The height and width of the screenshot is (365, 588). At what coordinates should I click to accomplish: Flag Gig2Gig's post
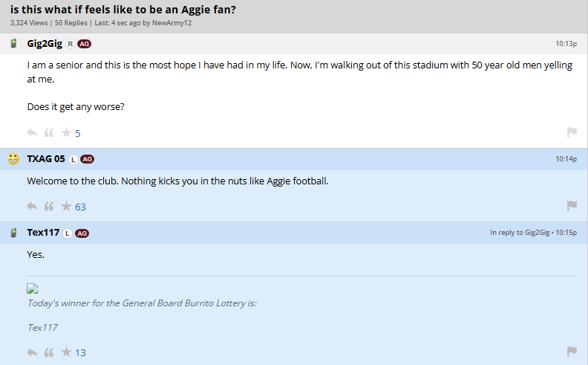coord(572,132)
